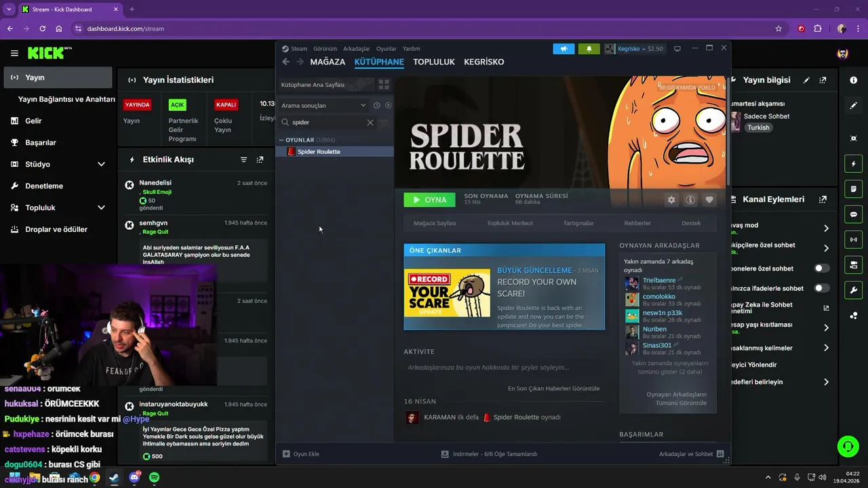
Task: Open the chat bubble icon in Kick sidebar
Action: point(853,214)
